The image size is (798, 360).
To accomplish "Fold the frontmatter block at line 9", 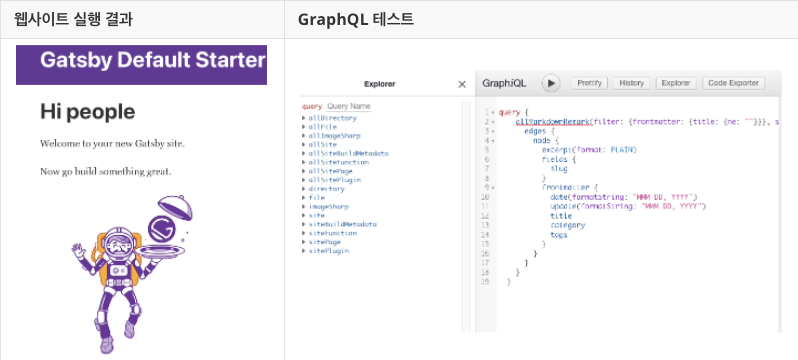I will [493, 188].
